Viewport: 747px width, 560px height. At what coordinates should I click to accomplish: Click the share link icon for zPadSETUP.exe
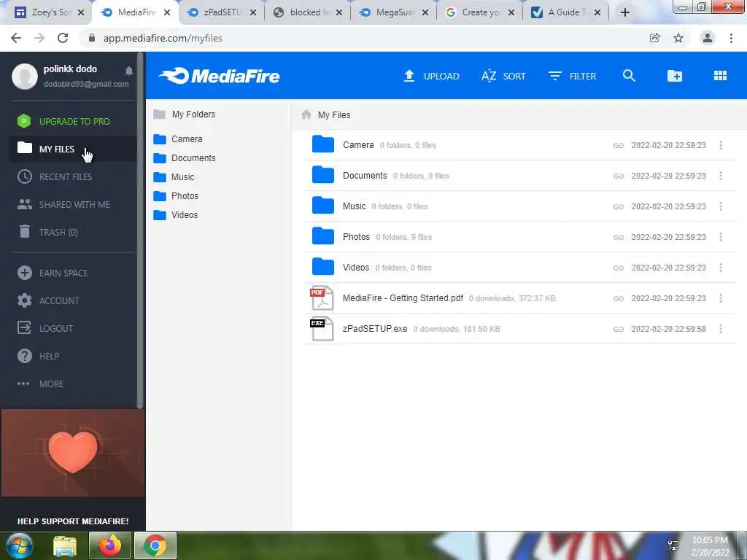tap(619, 329)
